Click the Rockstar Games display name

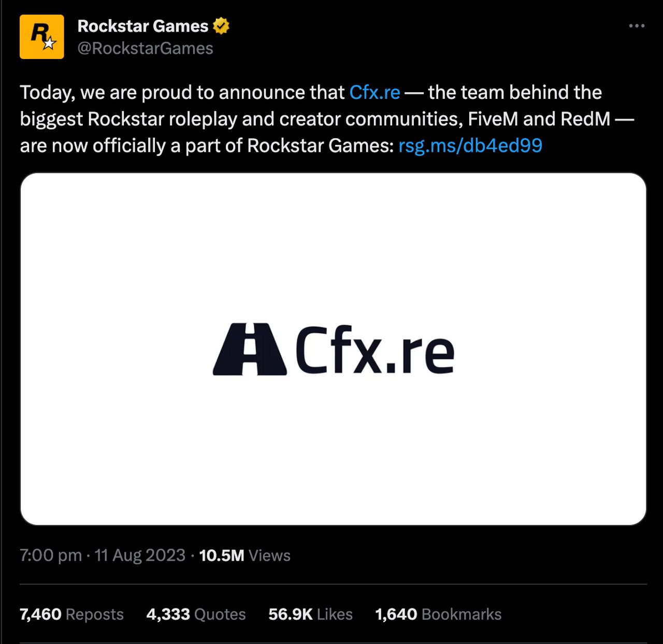click(143, 26)
